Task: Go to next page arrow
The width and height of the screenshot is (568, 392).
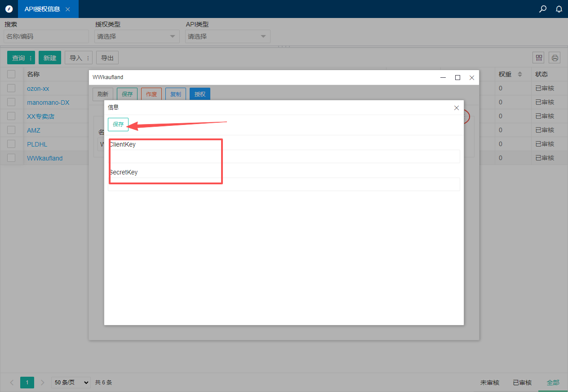Action: (x=43, y=383)
